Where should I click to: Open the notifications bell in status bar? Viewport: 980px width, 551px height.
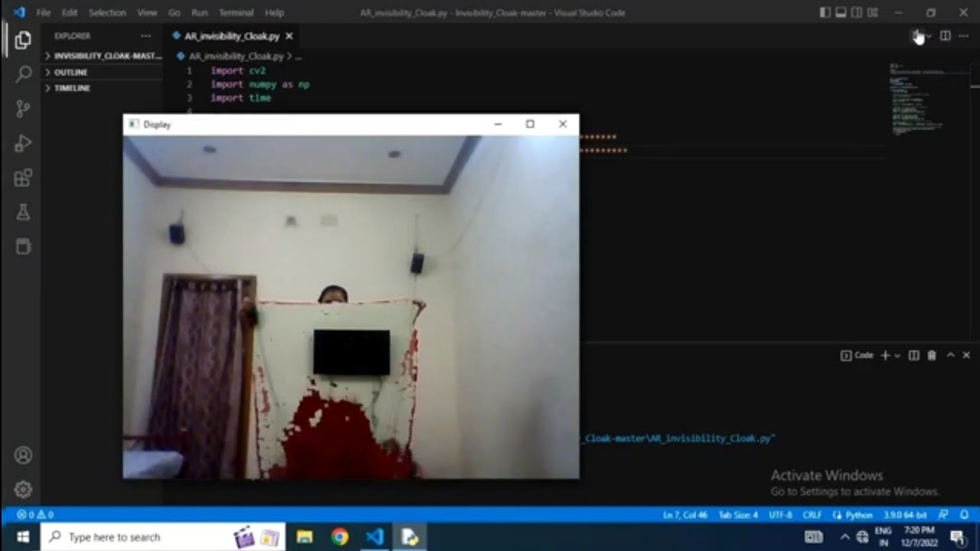point(964,515)
